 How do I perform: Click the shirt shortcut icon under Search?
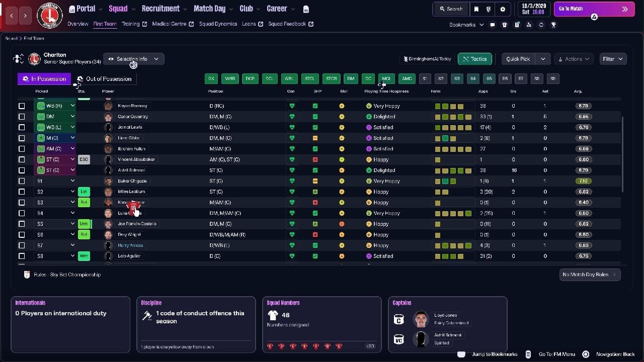point(505,25)
